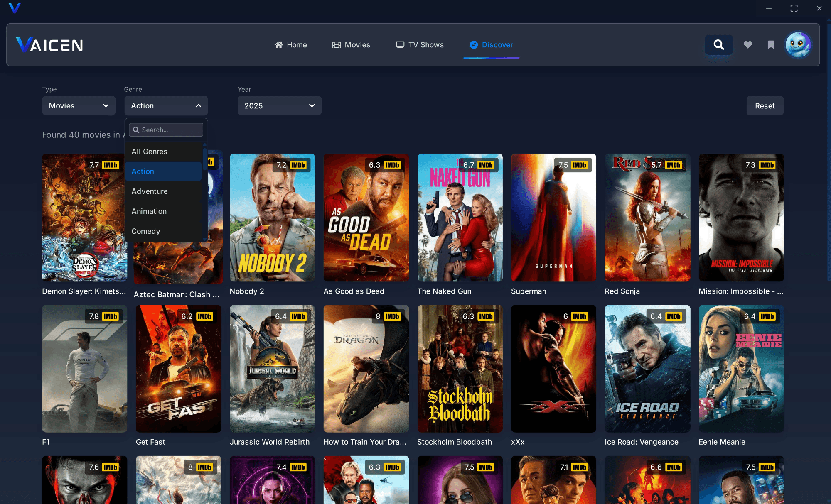Open TV Shows via the screen icon

pyautogui.click(x=400, y=44)
